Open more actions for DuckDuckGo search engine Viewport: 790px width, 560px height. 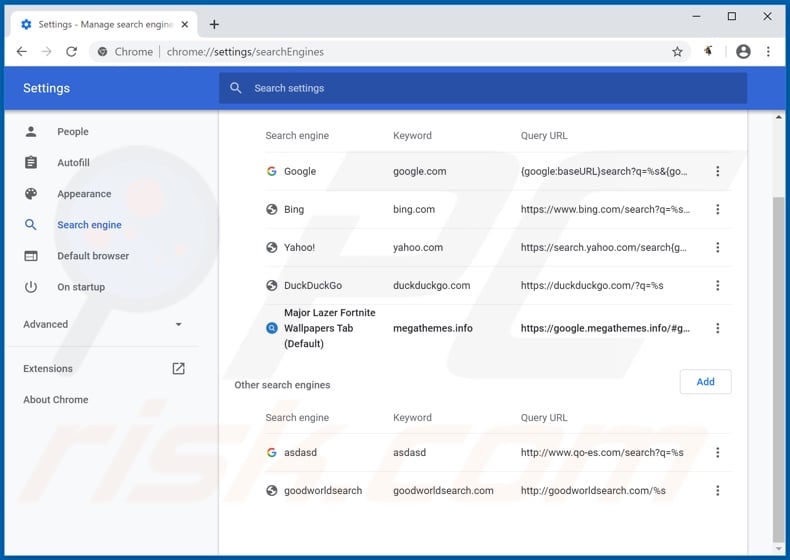coord(717,285)
